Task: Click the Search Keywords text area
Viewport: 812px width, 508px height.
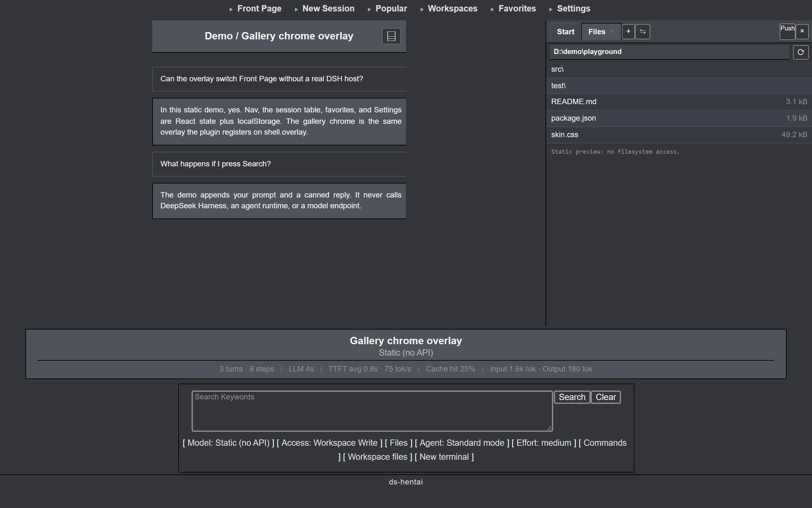Action: 372,411
